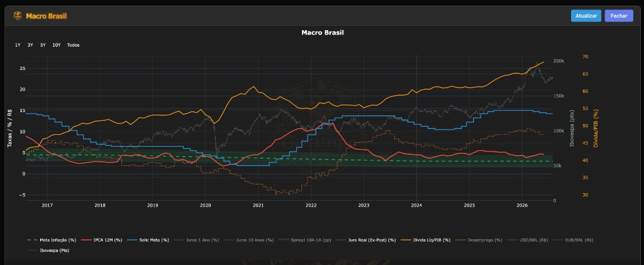Show all data with Todos range
This screenshot has height=265, width=644.
pos(73,45)
